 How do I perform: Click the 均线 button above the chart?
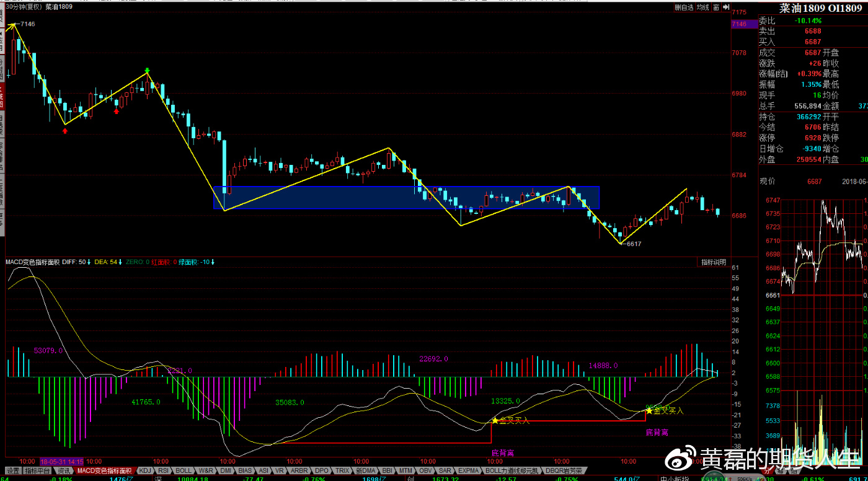pyautogui.click(x=702, y=7)
